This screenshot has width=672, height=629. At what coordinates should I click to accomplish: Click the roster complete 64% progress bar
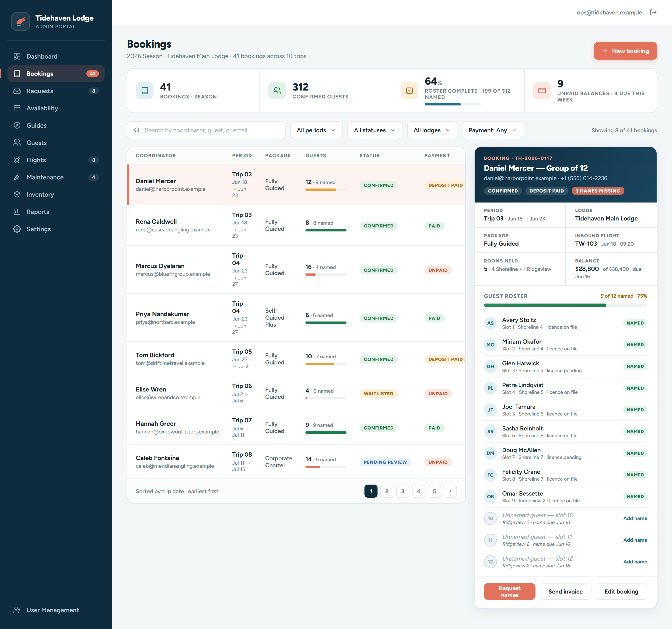453,104
